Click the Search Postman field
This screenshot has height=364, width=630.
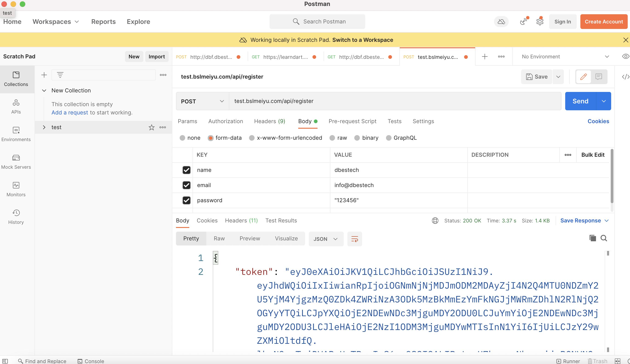pyautogui.click(x=317, y=22)
